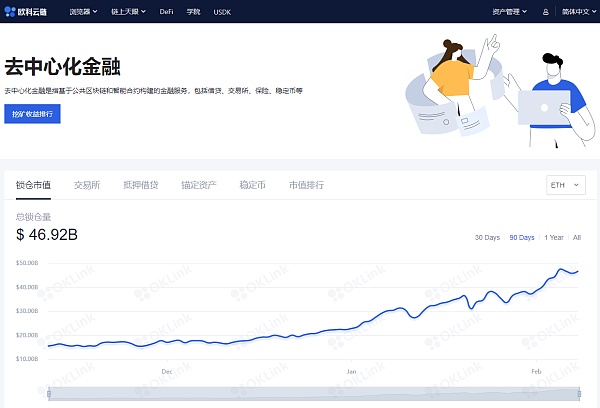Expand the 链上天眼 menu
The height and width of the screenshot is (408, 600).
coord(127,12)
